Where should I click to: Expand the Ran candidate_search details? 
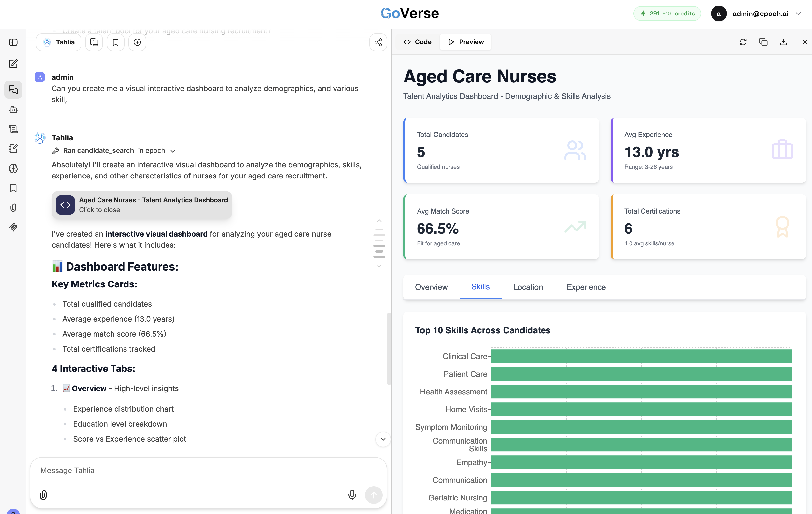114,151
